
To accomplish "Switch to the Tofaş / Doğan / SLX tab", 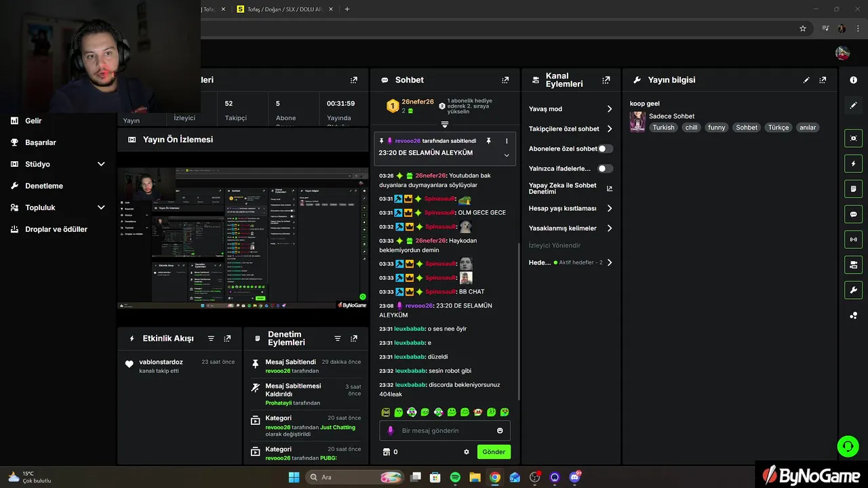I will click(x=284, y=9).
